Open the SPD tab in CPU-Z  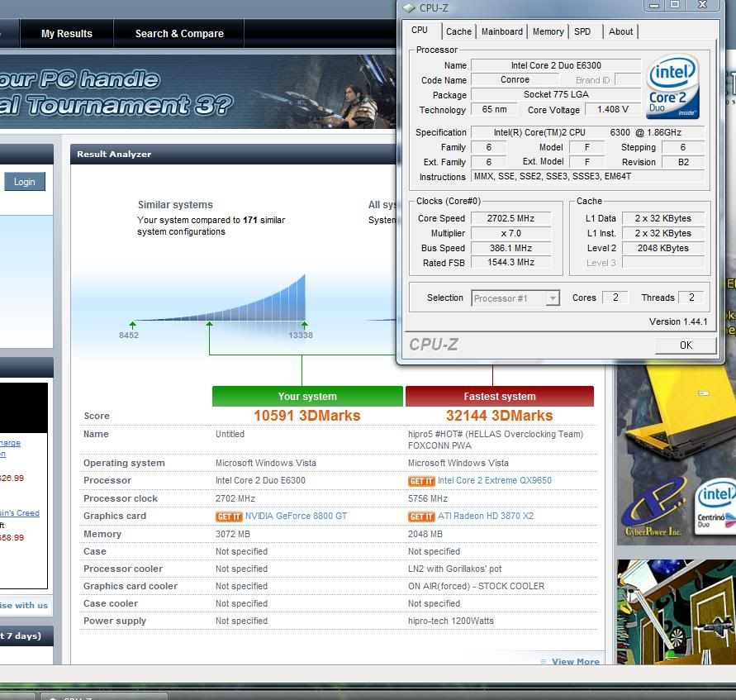[x=582, y=31]
